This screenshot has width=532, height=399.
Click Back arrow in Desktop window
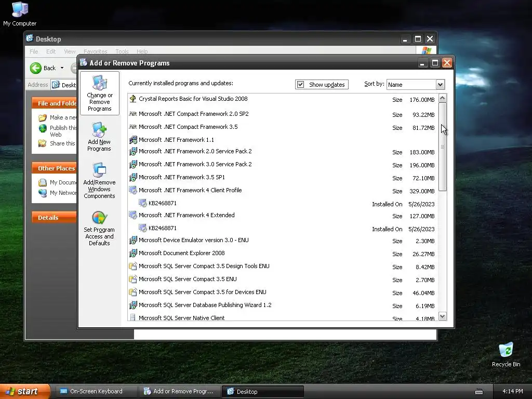(x=35, y=68)
